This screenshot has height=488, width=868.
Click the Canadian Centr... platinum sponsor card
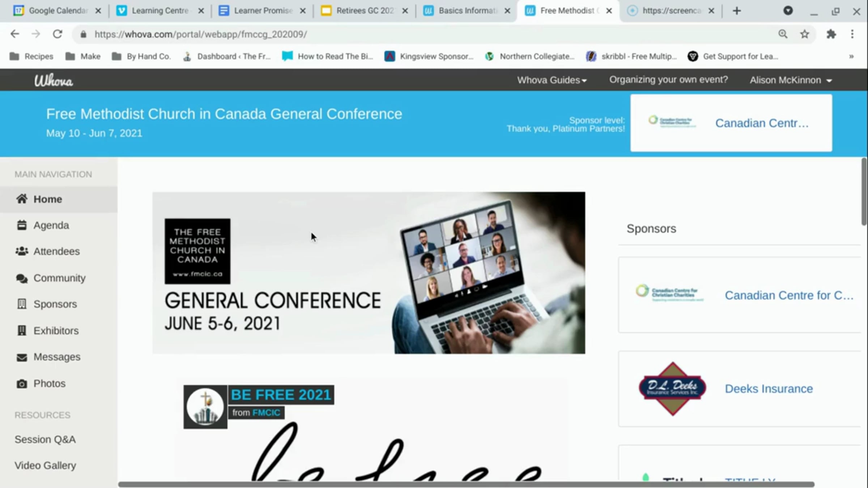click(731, 123)
